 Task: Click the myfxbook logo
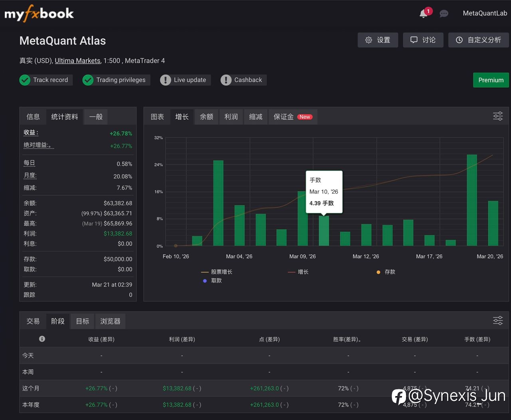pos(39,14)
